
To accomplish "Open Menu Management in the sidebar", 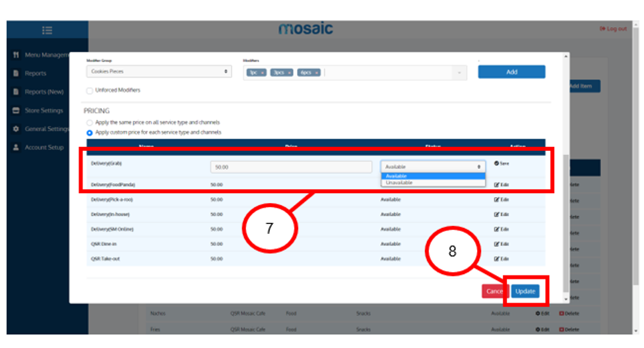I will (x=46, y=55).
